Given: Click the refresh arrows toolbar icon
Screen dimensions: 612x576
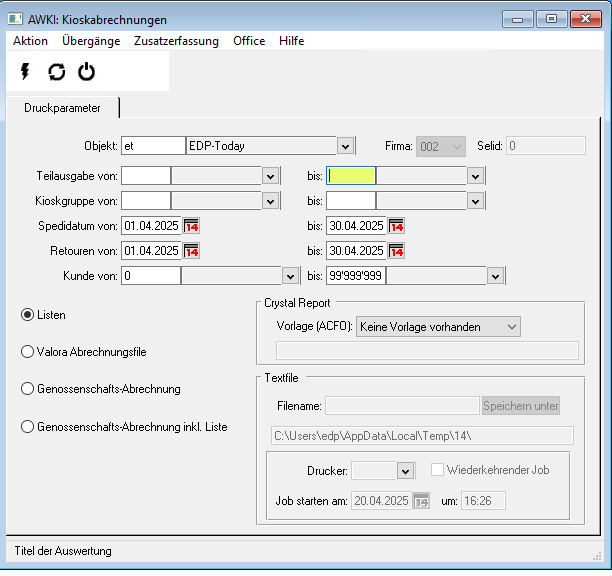Looking at the screenshot, I should [x=56, y=71].
